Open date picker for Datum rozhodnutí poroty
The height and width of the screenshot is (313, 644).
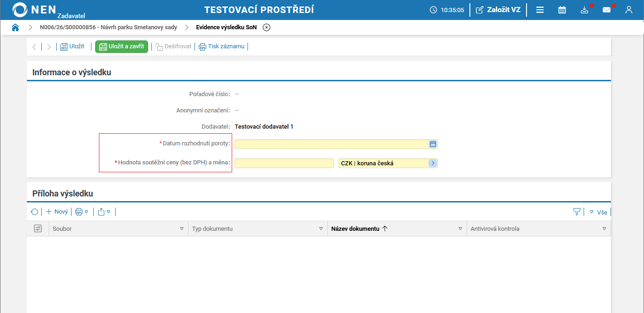433,144
